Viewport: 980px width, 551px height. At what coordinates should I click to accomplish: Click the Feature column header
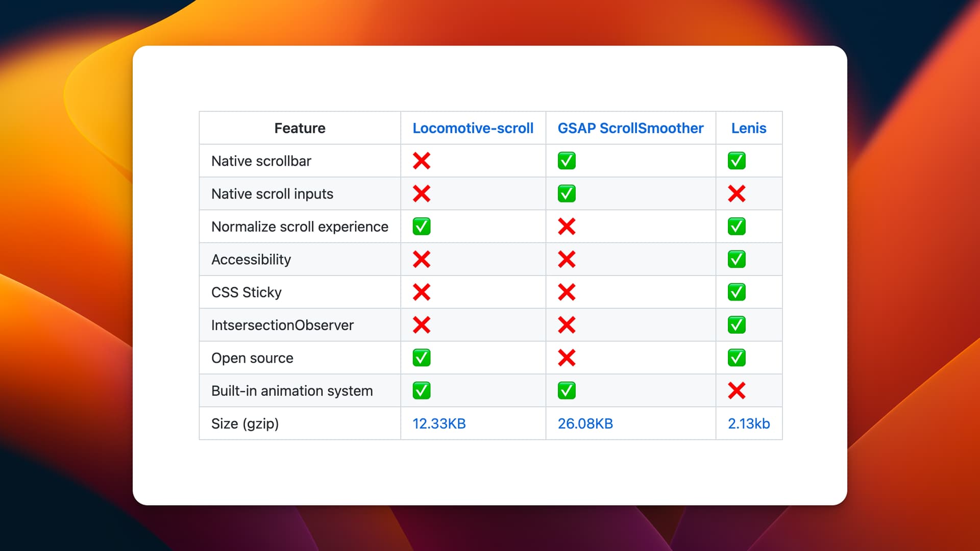[300, 128]
